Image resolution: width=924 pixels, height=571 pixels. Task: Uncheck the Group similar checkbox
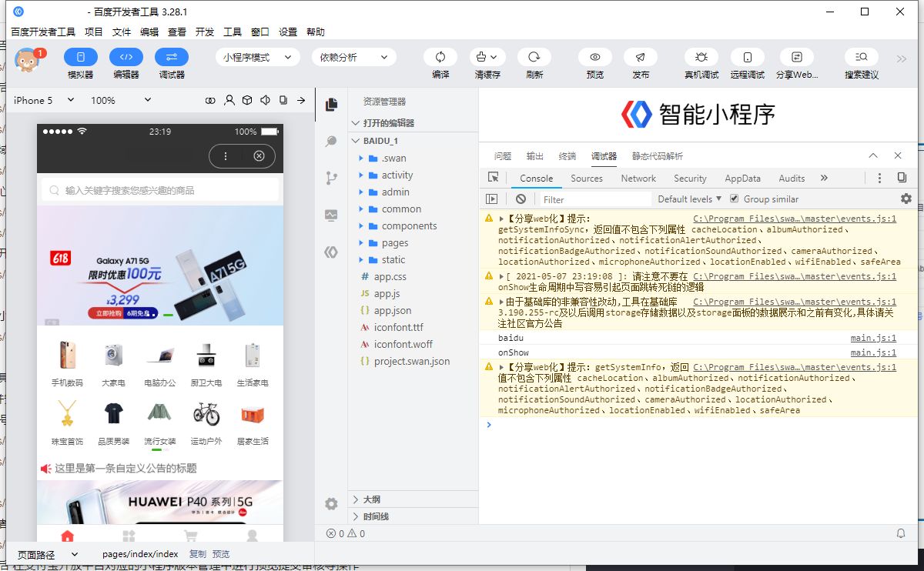point(734,199)
